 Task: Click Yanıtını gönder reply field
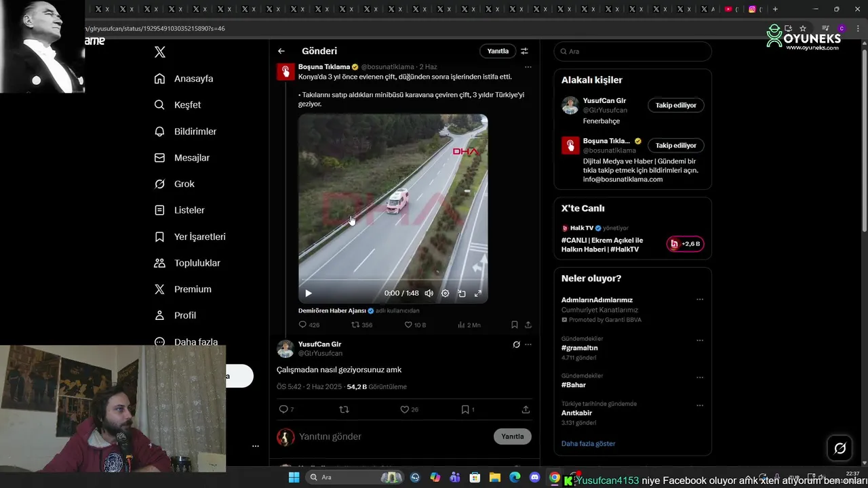393,437
